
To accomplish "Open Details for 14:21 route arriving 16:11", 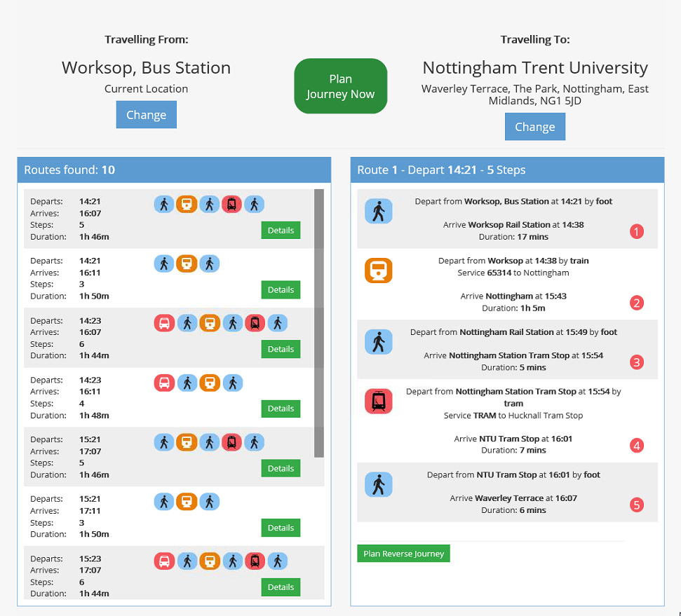I will tap(281, 289).
